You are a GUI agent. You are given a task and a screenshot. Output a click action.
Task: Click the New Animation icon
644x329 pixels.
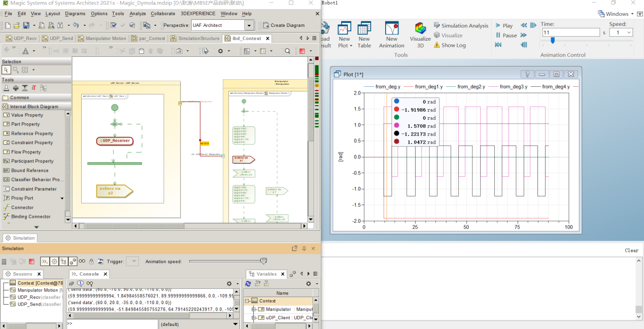[391, 29]
